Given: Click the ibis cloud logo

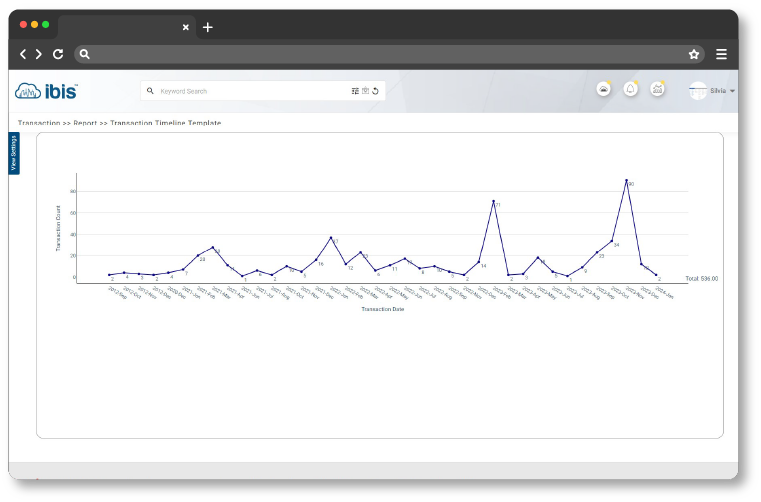Looking at the screenshot, I should coord(46,91).
